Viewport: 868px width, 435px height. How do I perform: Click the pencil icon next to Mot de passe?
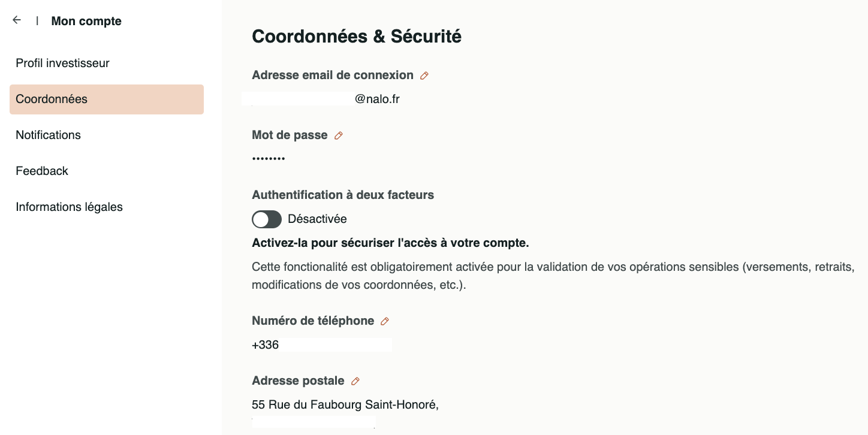pos(339,135)
